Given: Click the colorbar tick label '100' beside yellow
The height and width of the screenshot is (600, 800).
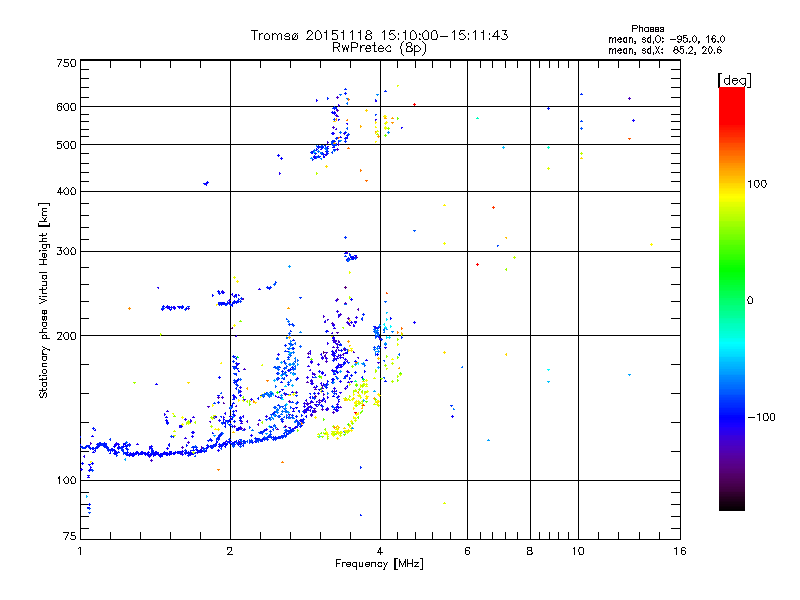Looking at the screenshot, I should pos(757,184).
